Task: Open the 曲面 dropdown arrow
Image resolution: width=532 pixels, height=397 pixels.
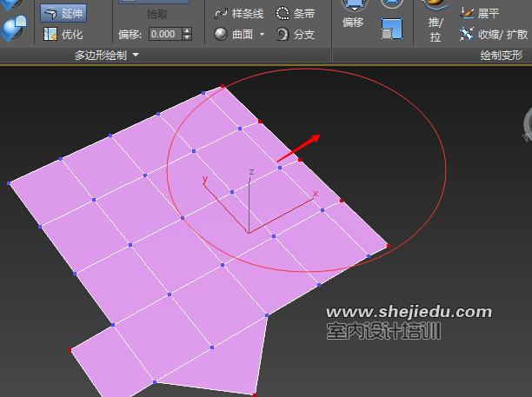Action: (262, 35)
